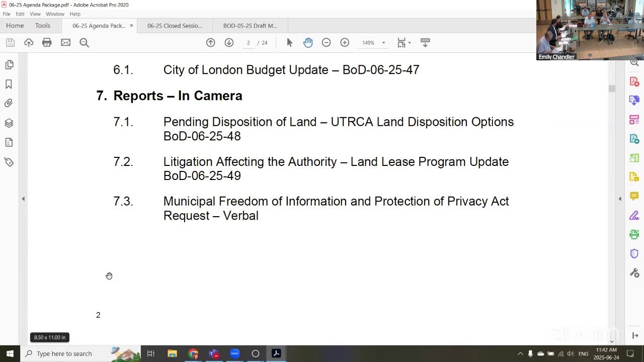This screenshot has height=362, width=644.
Task: Open the notification center icon
Action: tap(630, 353)
